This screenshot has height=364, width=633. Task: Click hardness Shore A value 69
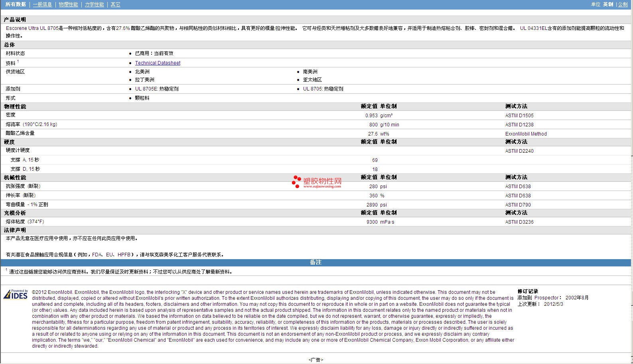tap(375, 160)
